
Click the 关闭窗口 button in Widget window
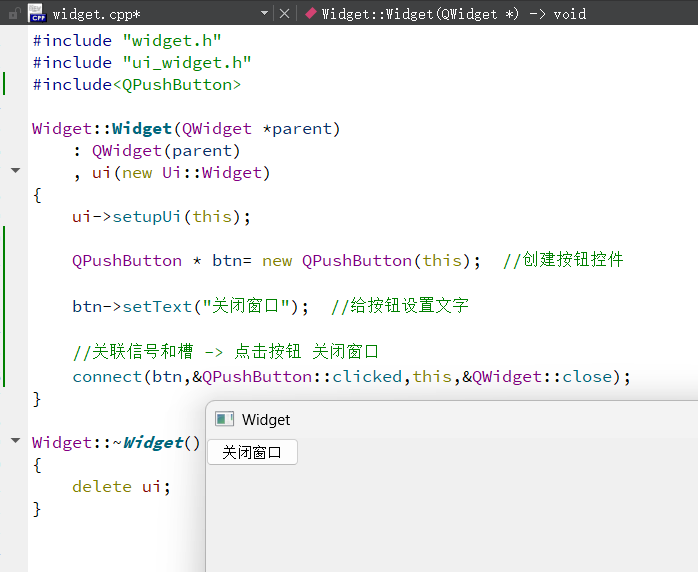(252, 452)
